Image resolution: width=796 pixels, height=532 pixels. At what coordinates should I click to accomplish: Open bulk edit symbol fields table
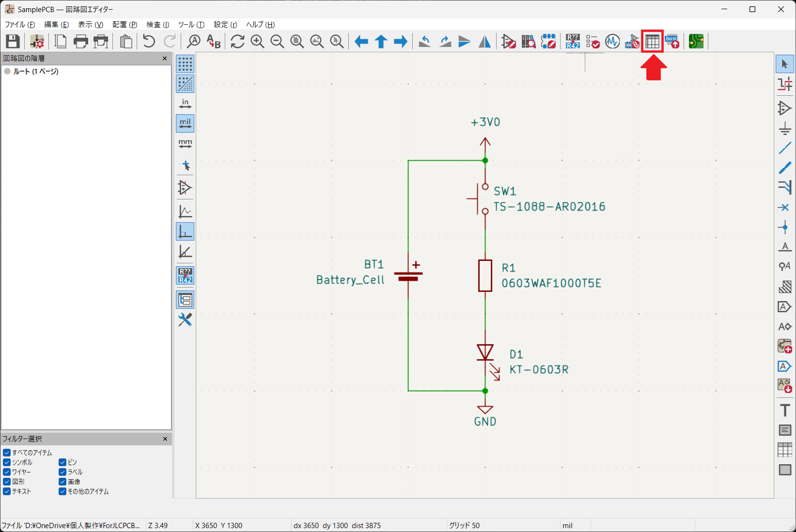point(652,42)
